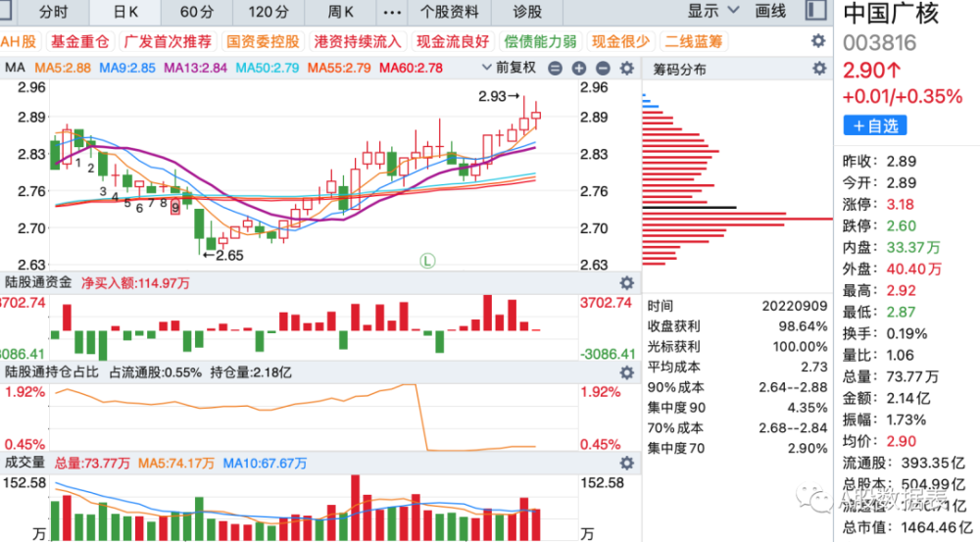Image resolution: width=980 pixels, height=542 pixels.
Task: Click second minus icon beside plus
Action: click(603, 69)
